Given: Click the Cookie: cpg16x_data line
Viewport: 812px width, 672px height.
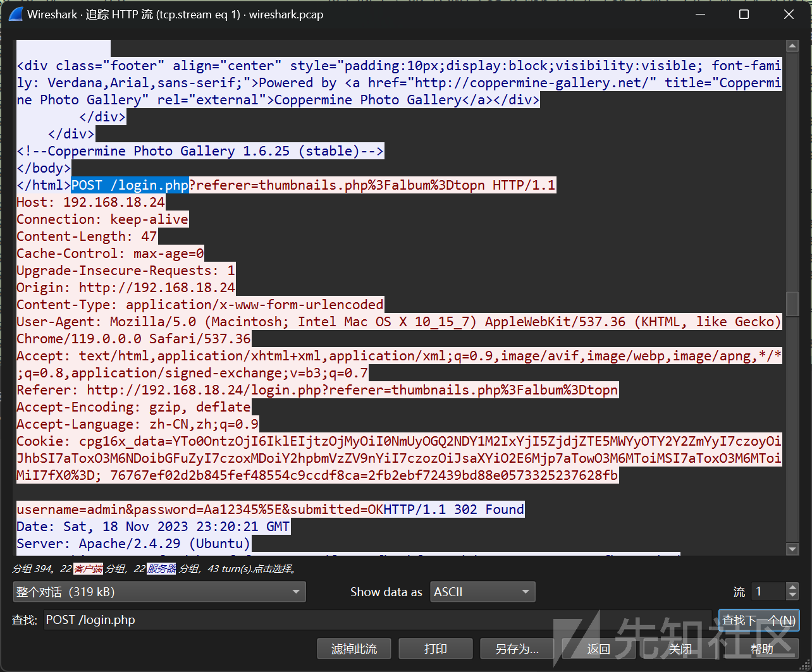Looking at the screenshot, I should tap(399, 458).
